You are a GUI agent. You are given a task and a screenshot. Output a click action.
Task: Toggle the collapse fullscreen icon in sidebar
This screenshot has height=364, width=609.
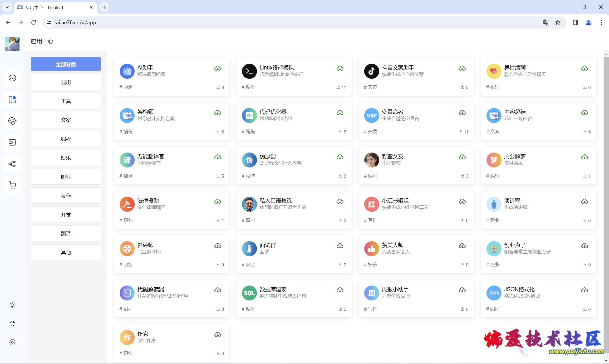click(12, 324)
